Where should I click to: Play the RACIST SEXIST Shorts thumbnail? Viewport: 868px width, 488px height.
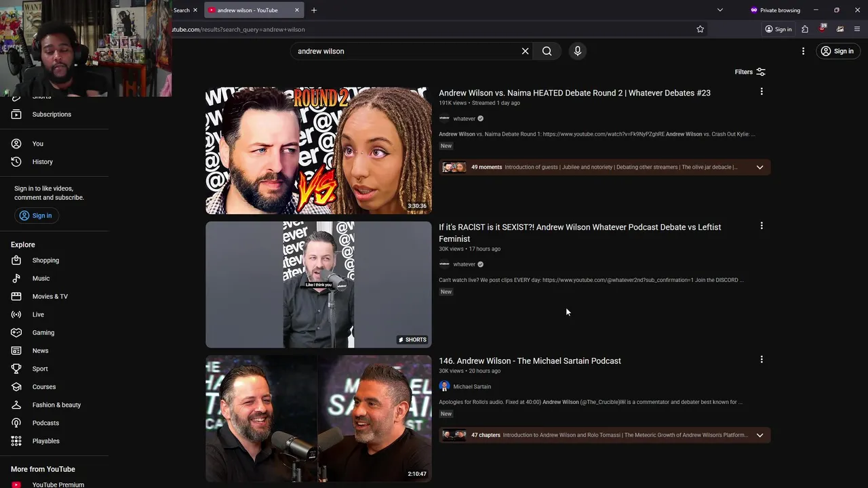[319, 285]
